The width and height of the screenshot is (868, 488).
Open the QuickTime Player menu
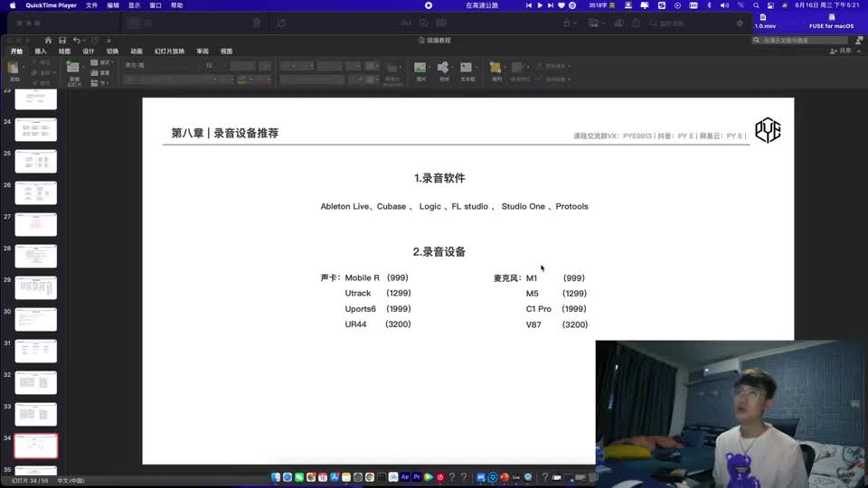coord(51,5)
